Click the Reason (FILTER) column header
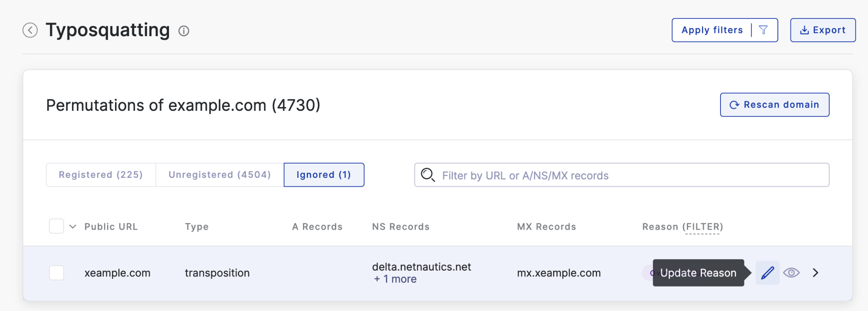The width and height of the screenshot is (868, 311). (683, 227)
